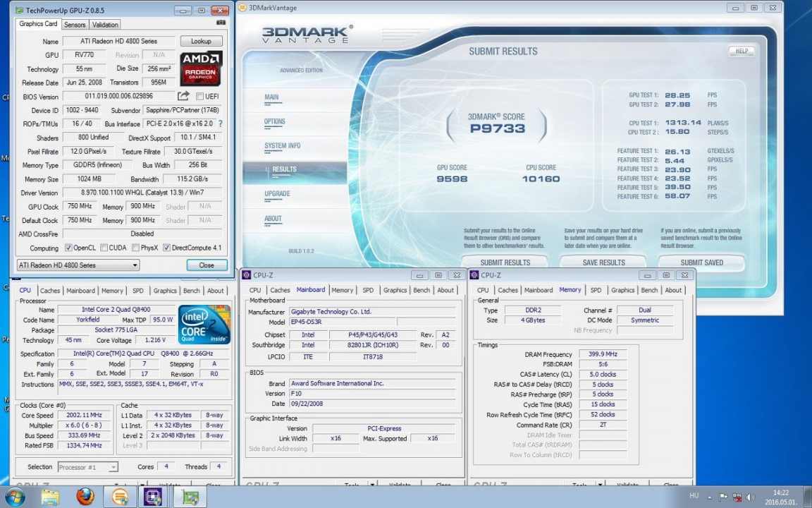Screen dimensions: 812x508
Task: Select the Graphics Card tab in GPU-Z
Action: pyautogui.click(x=38, y=24)
